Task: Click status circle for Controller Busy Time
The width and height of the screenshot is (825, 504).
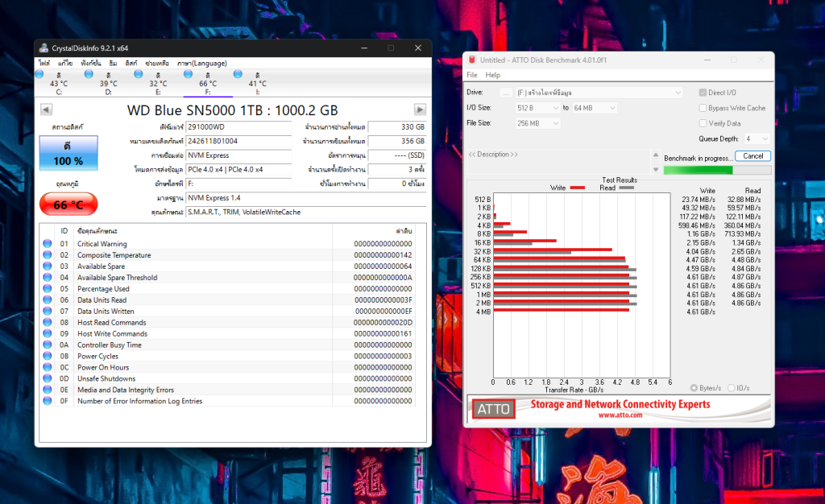Action: pos(48,345)
